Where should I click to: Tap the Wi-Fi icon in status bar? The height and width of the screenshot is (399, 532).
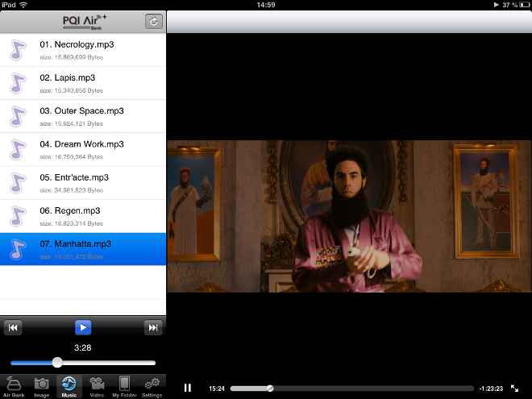pos(23,5)
